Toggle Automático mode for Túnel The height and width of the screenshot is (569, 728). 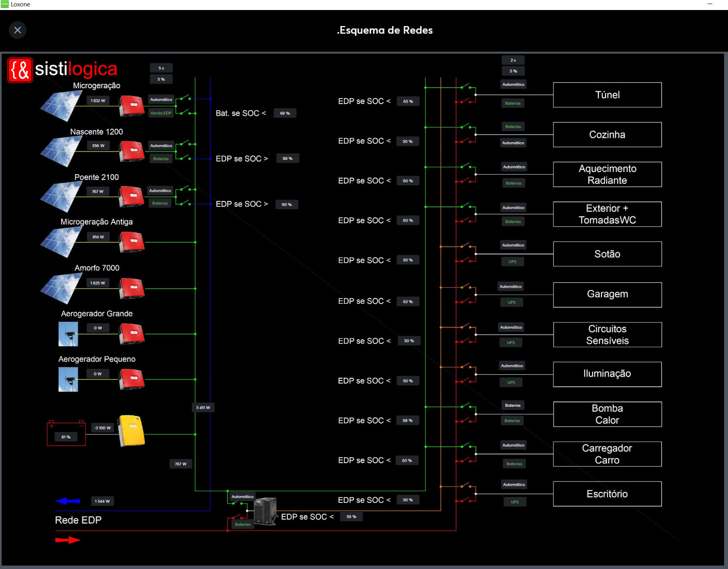[513, 85]
